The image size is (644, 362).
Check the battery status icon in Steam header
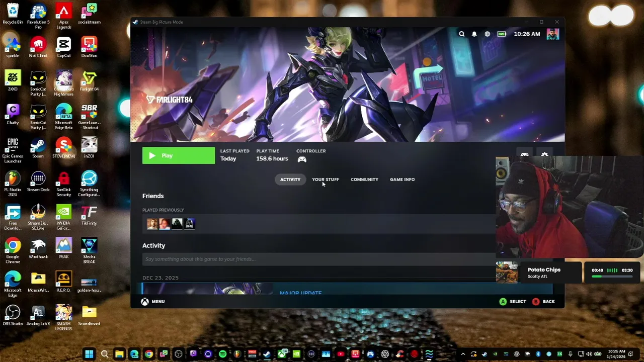tap(502, 34)
